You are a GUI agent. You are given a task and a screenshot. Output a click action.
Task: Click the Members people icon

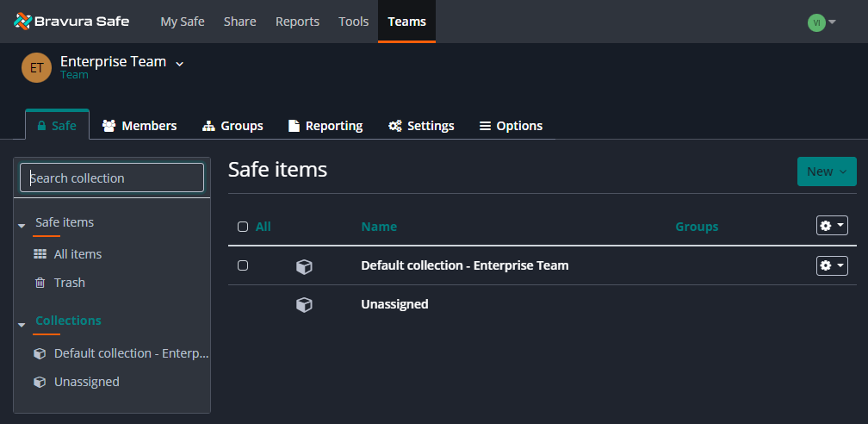pyautogui.click(x=108, y=126)
